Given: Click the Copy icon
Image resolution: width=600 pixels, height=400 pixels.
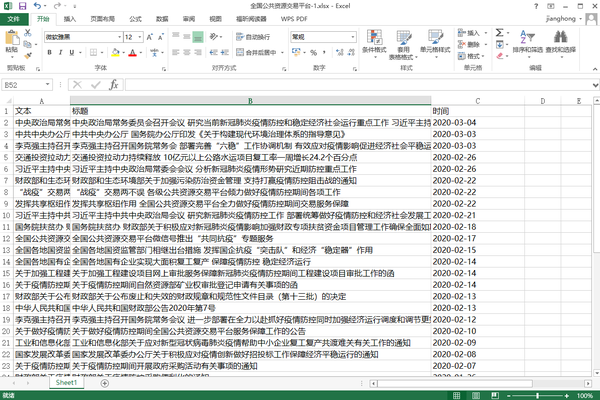Looking at the screenshot, I should click(28, 44).
